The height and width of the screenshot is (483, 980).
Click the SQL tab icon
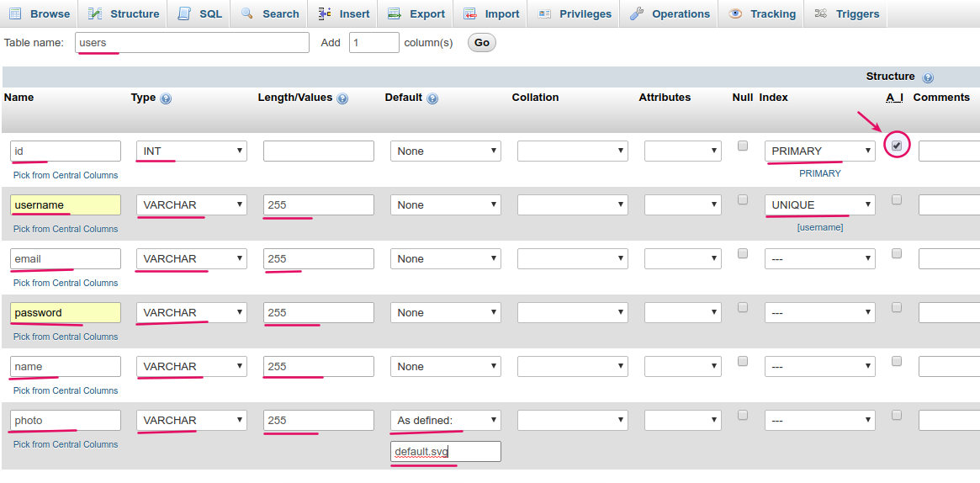pyautogui.click(x=183, y=13)
